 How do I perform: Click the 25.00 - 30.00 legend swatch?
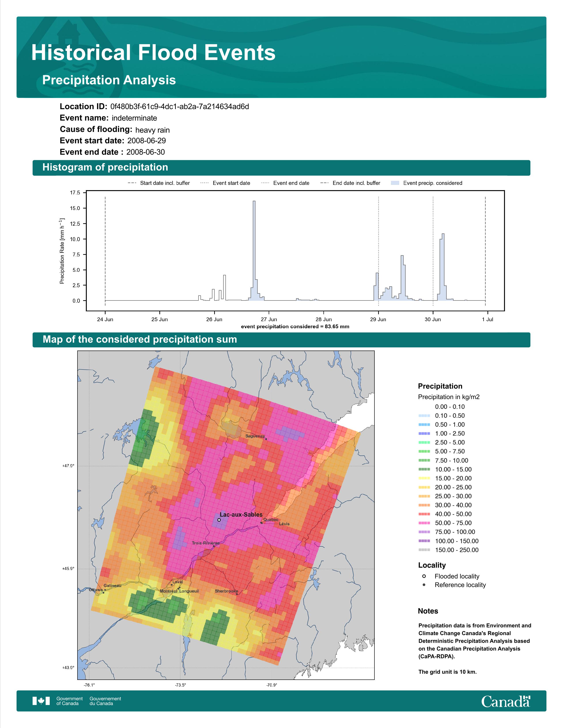pos(424,496)
